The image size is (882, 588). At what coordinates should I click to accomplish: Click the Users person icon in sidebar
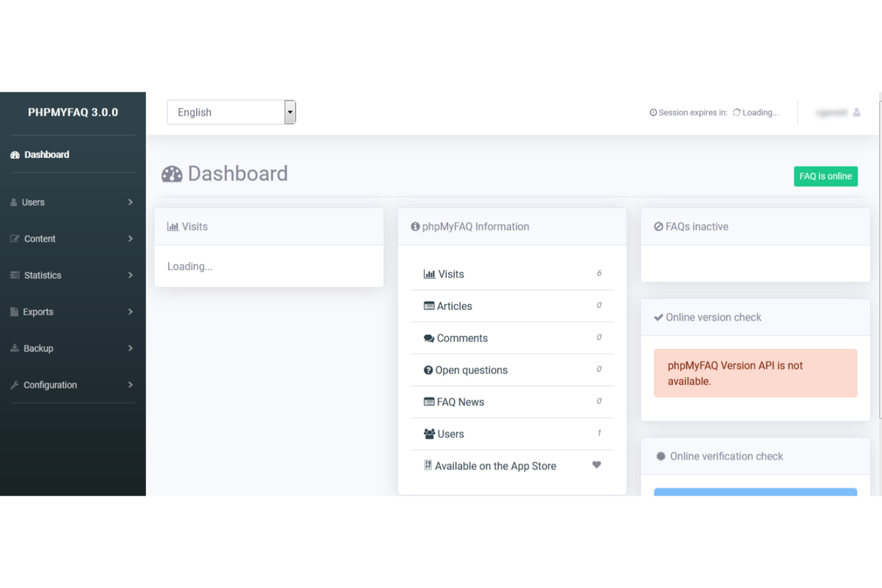point(14,203)
